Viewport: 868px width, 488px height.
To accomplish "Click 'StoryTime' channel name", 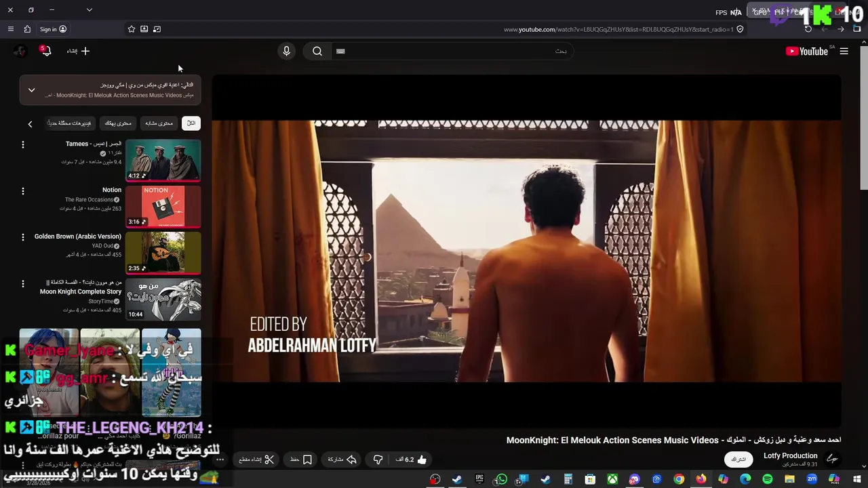I will (100, 302).
